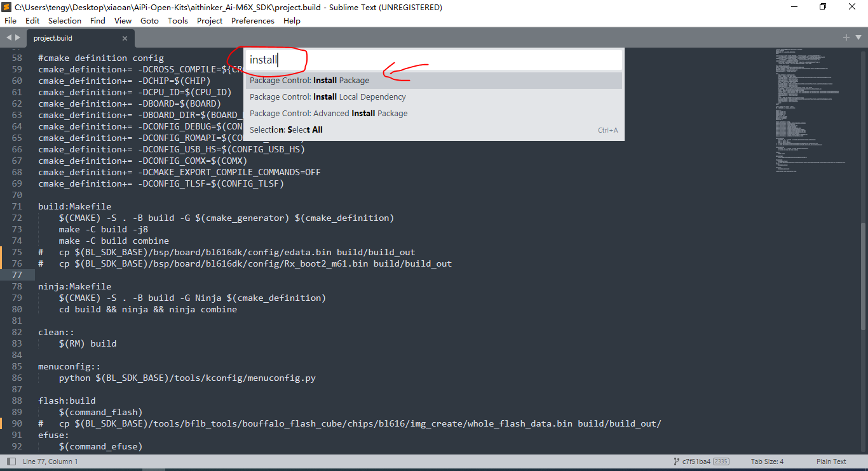
Task: Click the 2335 changes badge in status bar
Action: tap(722, 461)
